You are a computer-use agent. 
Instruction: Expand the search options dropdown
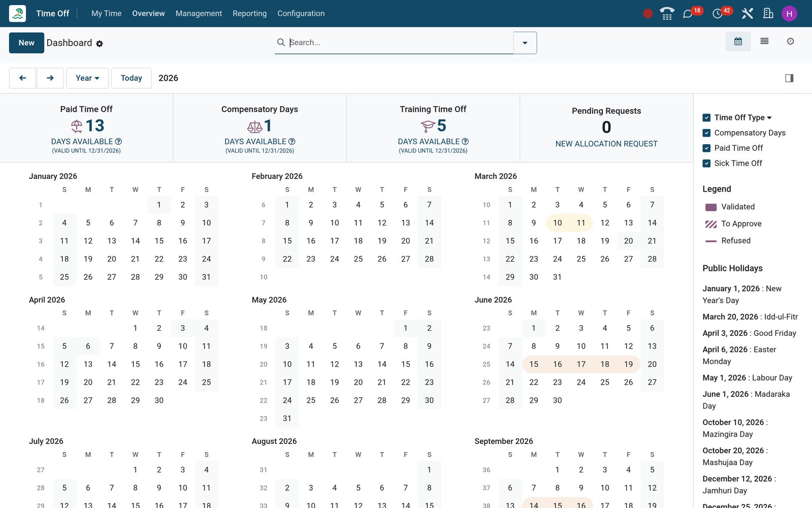[x=525, y=43]
